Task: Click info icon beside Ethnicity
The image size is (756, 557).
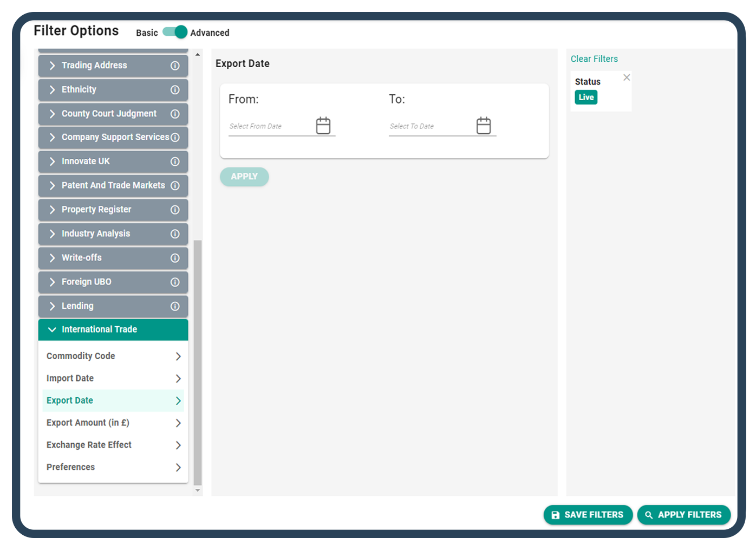Action: (175, 90)
